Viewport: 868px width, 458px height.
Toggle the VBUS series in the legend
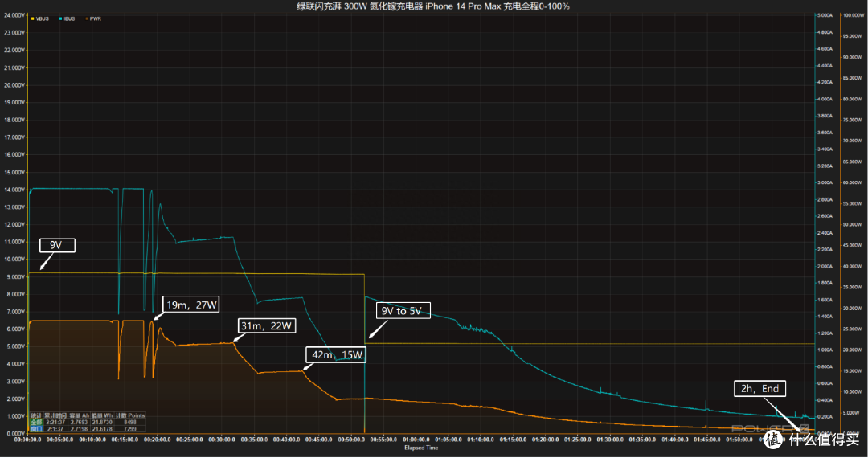40,18
